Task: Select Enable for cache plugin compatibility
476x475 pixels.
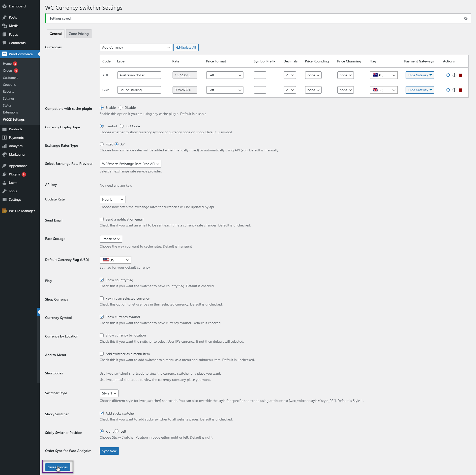Action: pos(102,108)
